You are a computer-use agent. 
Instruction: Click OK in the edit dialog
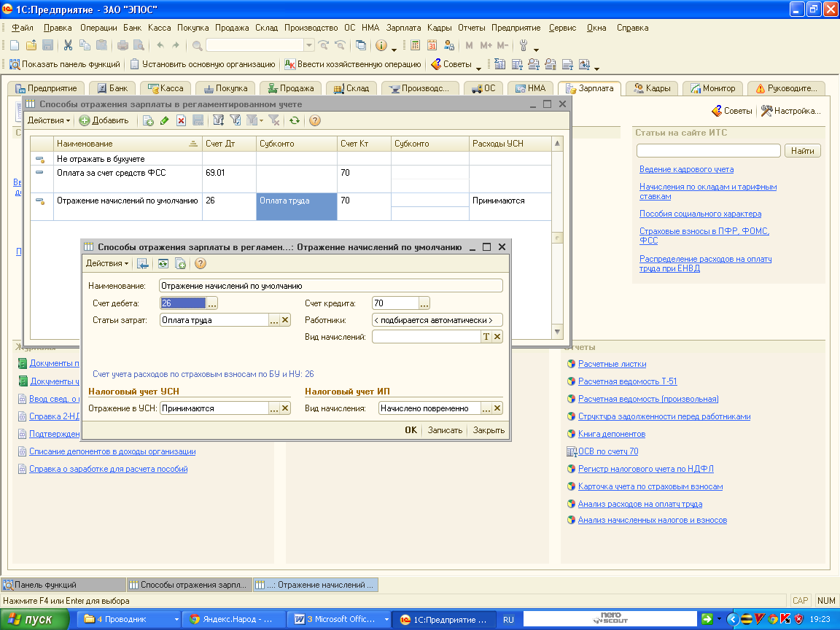411,430
